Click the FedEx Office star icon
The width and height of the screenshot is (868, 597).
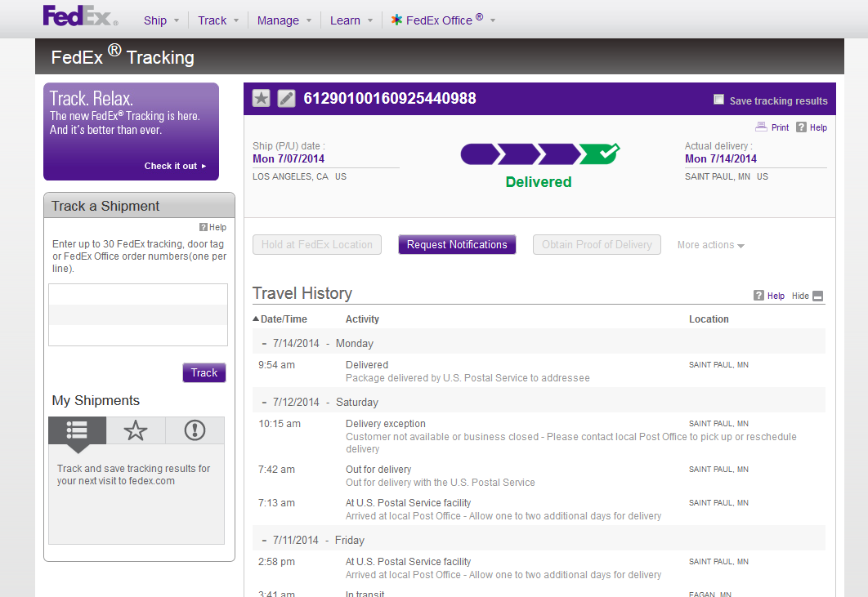point(396,20)
